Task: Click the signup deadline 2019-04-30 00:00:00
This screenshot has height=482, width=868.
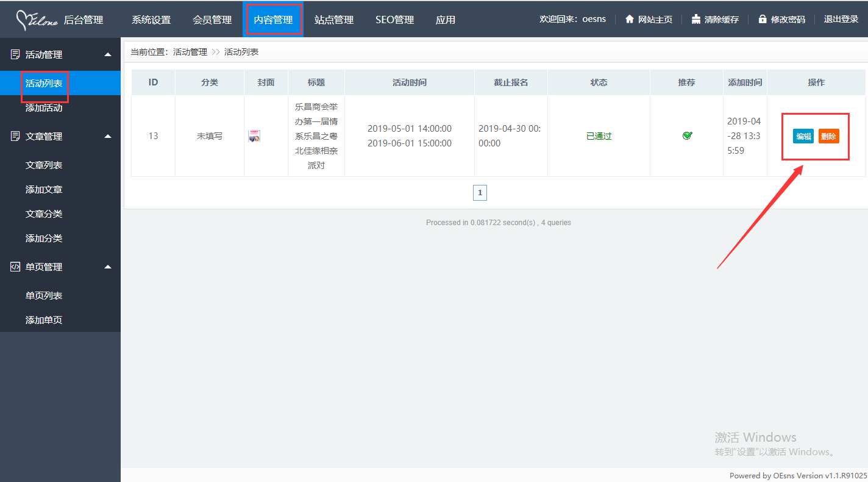Action: (511, 135)
